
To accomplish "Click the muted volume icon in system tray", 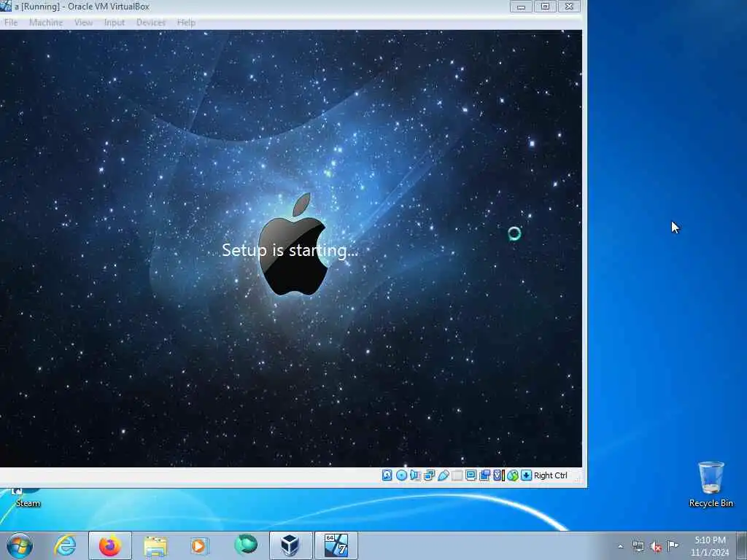I will pos(656,547).
